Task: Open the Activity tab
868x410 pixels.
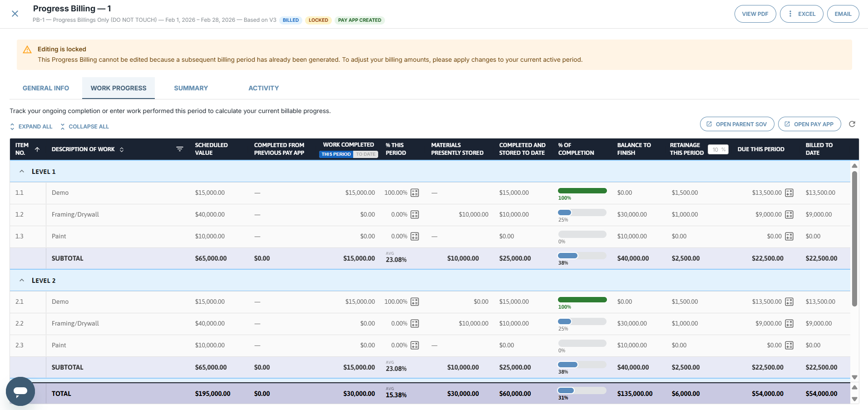Action: click(x=263, y=88)
